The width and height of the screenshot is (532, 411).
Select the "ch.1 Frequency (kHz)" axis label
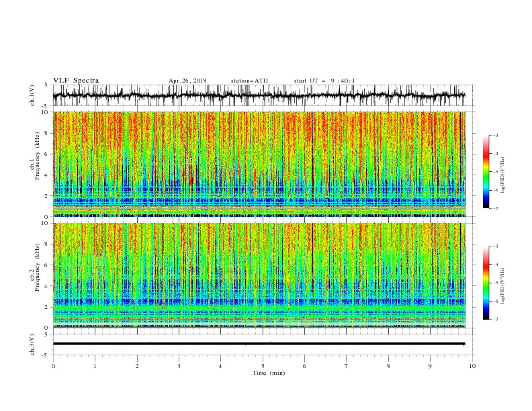(x=35, y=156)
